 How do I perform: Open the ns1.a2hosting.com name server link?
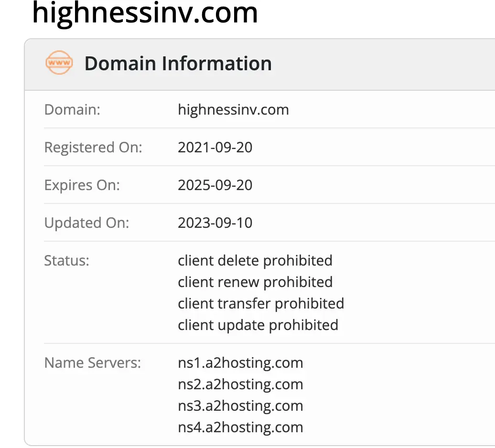click(x=240, y=363)
